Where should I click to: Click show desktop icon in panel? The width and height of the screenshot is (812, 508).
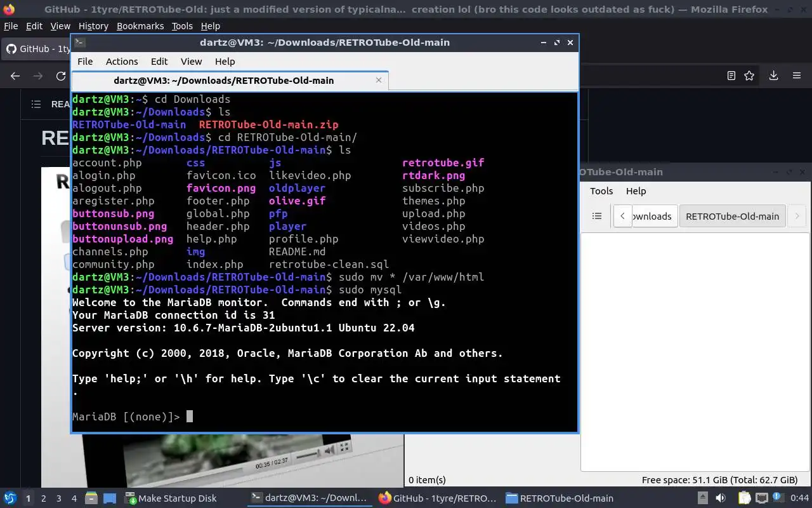tap(109, 498)
